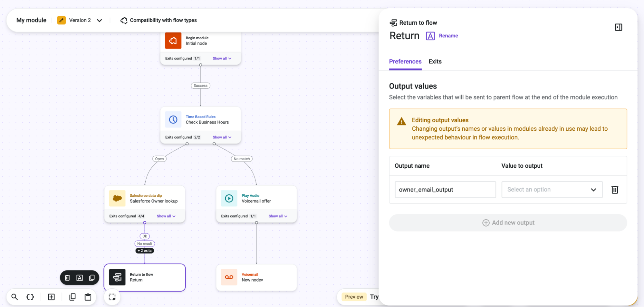Screen dimensions: 644x307
Task: Open the Version 2 dropdown
Action: pos(100,20)
